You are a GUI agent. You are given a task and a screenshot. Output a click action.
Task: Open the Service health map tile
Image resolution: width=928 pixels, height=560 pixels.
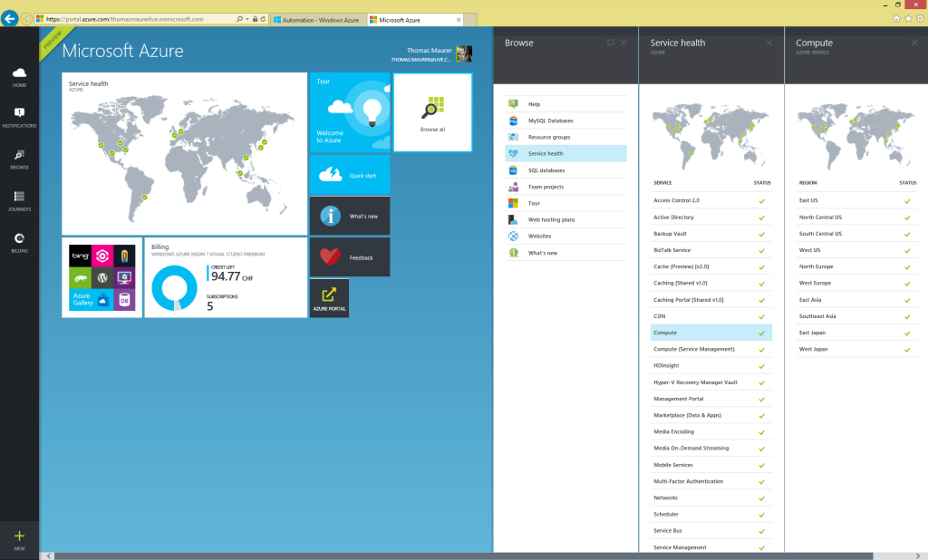point(185,154)
